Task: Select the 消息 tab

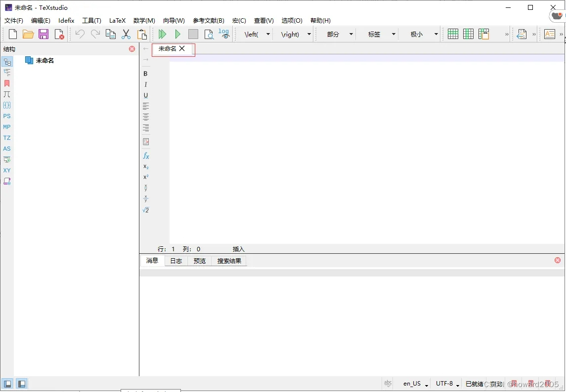Action: (x=152, y=260)
